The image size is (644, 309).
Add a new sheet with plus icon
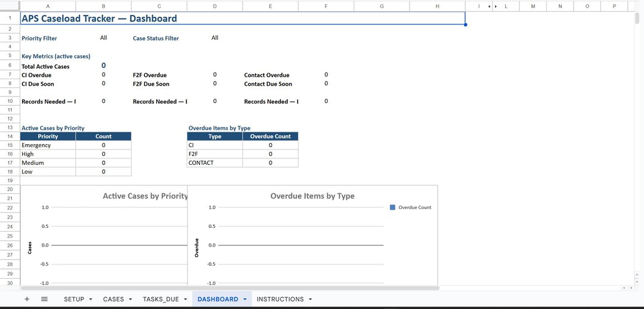(27, 299)
